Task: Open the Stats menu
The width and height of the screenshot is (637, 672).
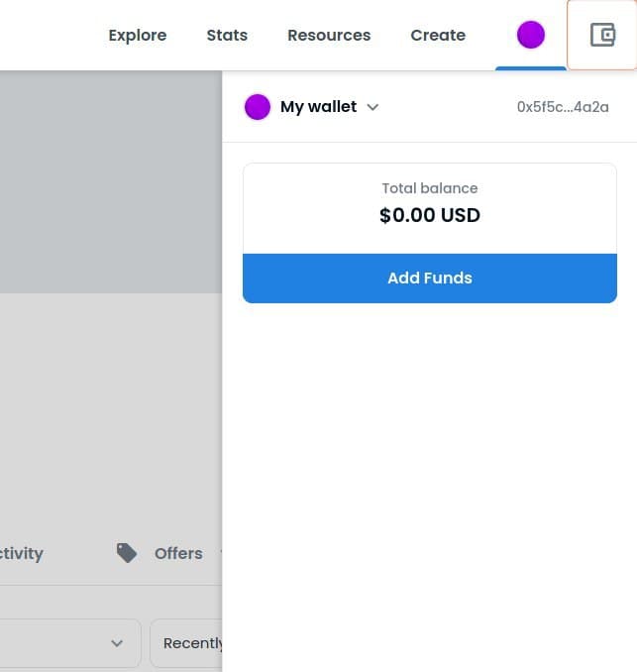Action: [x=227, y=36]
